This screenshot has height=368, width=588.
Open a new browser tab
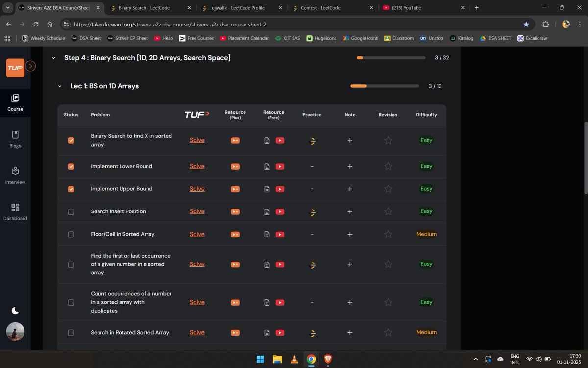477,8
